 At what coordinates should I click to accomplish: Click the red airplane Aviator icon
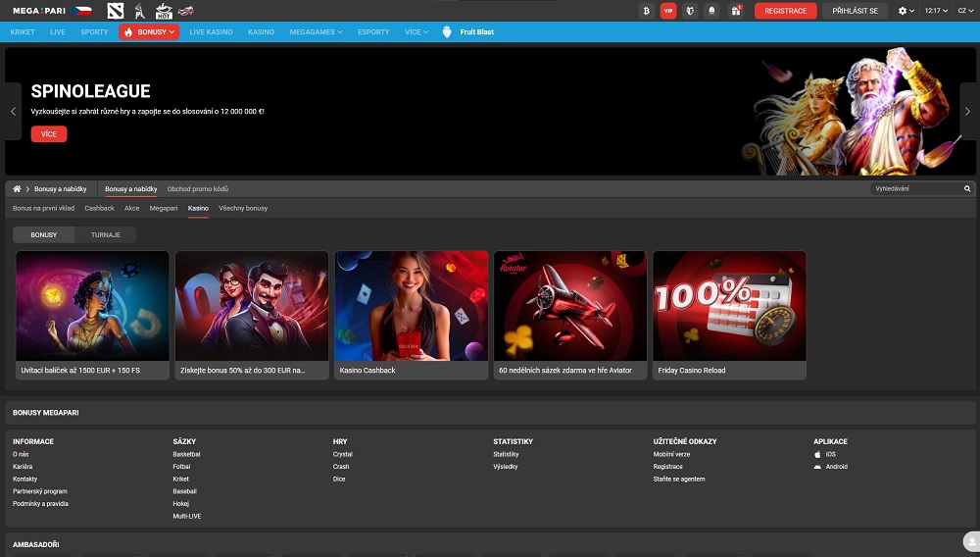(x=185, y=11)
